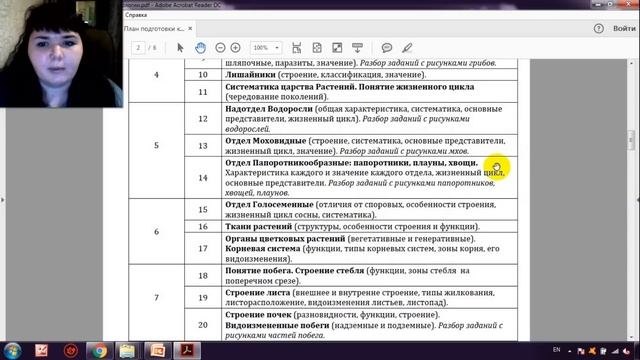640x360 pixels.
Task: Click the page number field showing 2
Action: coord(138,48)
